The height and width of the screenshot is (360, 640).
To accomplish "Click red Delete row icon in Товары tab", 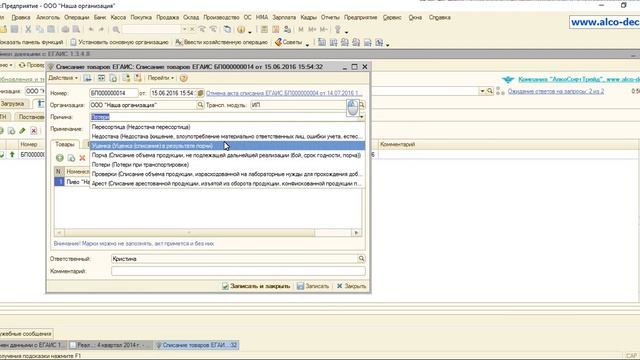I will pyautogui.click(x=82, y=158).
